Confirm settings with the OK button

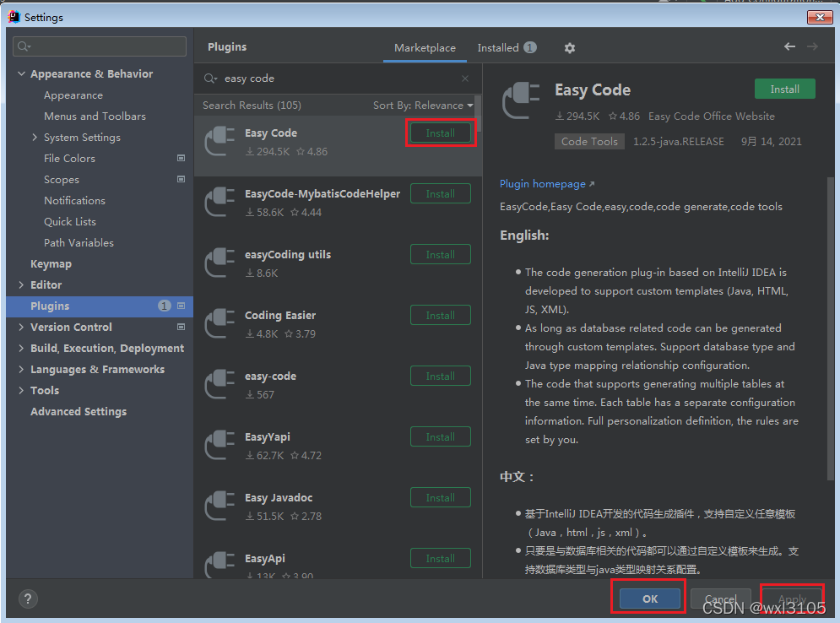click(x=650, y=599)
